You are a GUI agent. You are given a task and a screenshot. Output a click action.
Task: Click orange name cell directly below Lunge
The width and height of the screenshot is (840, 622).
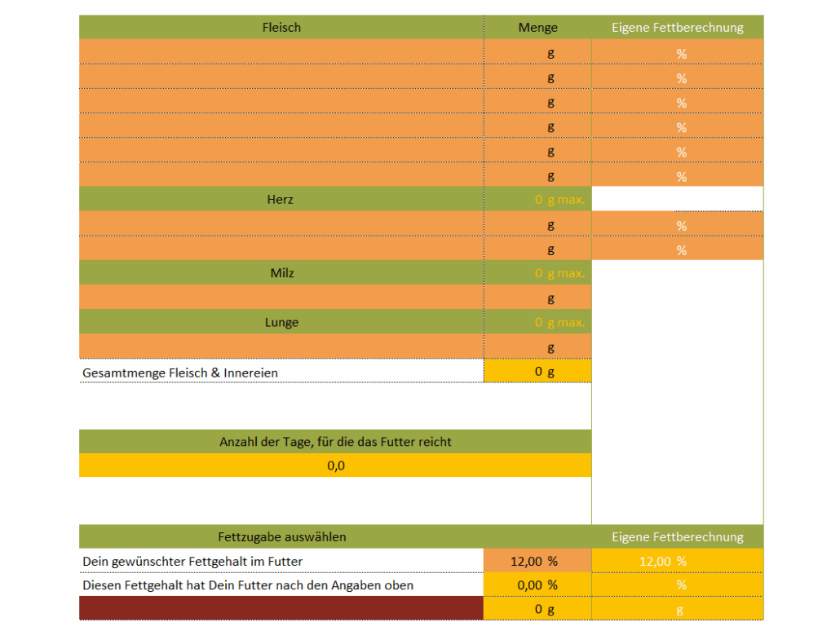[x=281, y=346]
